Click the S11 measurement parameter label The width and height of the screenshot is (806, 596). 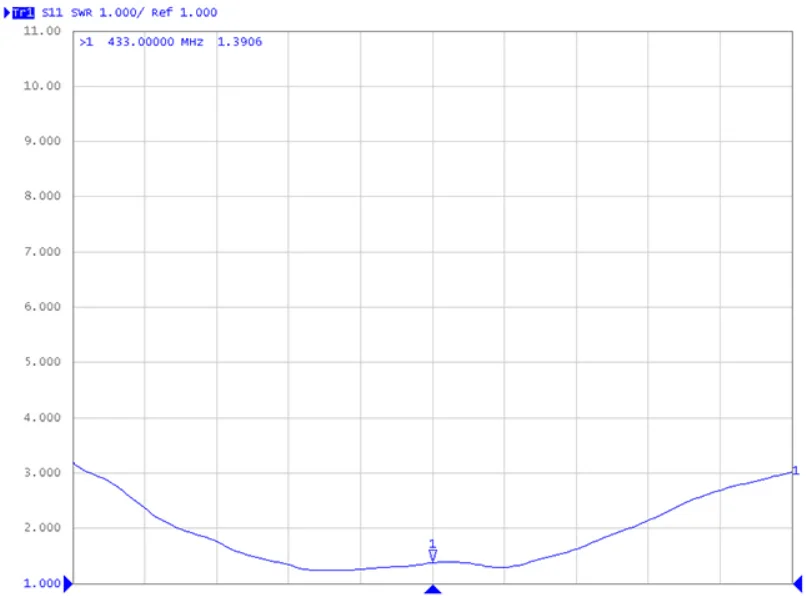52,12
